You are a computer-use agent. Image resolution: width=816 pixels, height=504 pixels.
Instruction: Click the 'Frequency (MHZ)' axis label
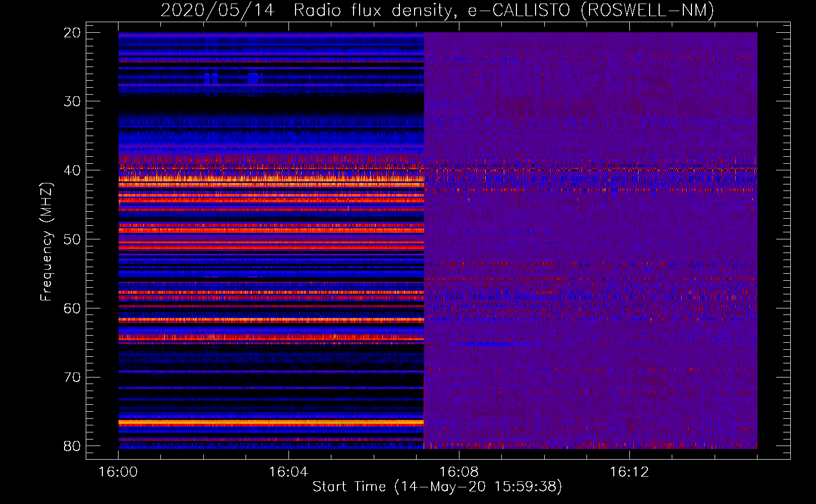(x=46, y=242)
